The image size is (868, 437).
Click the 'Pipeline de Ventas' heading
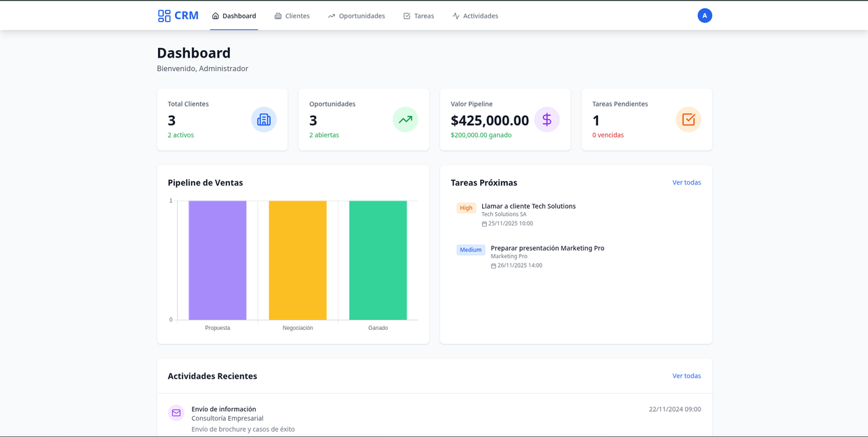(205, 183)
